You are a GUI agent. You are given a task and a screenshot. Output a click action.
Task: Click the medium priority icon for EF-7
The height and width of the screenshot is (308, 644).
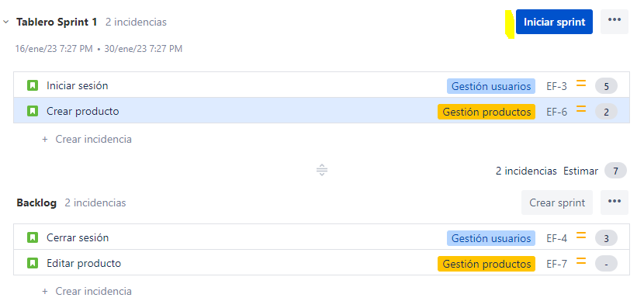click(580, 261)
